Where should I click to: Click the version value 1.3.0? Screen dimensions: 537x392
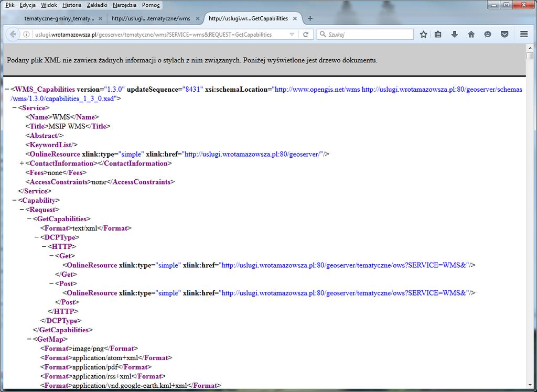(x=115, y=90)
